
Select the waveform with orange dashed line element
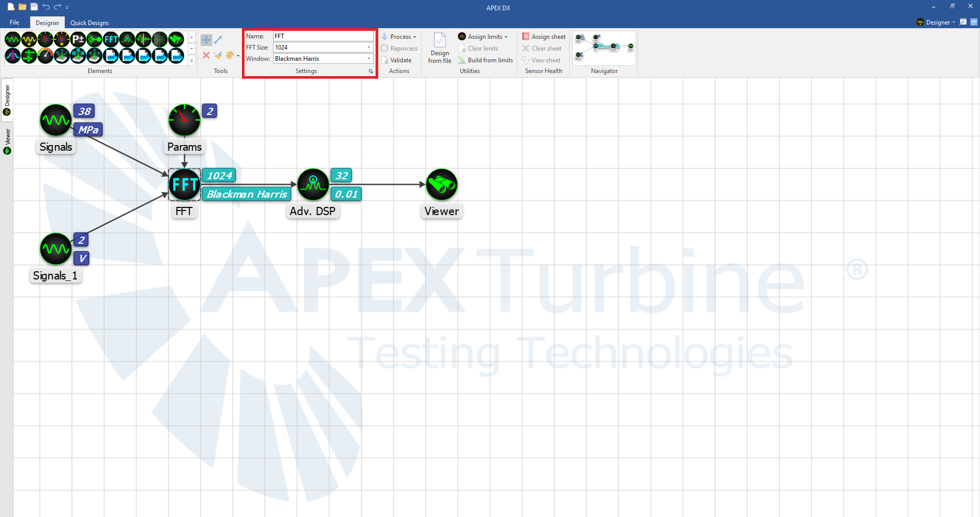[143, 39]
